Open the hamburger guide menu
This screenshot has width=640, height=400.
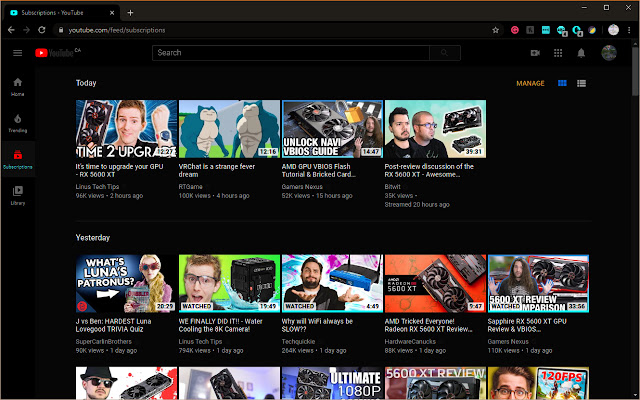17,52
